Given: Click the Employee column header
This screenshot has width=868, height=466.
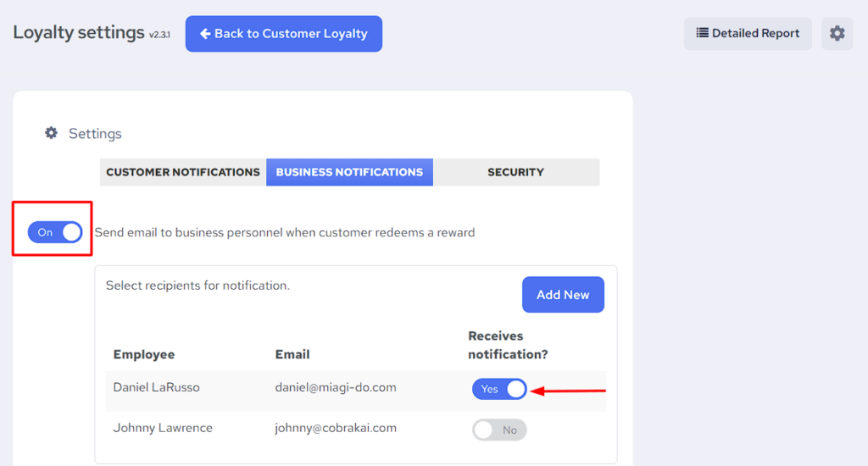Looking at the screenshot, I should pyautogui.click(x=144, y=354).
